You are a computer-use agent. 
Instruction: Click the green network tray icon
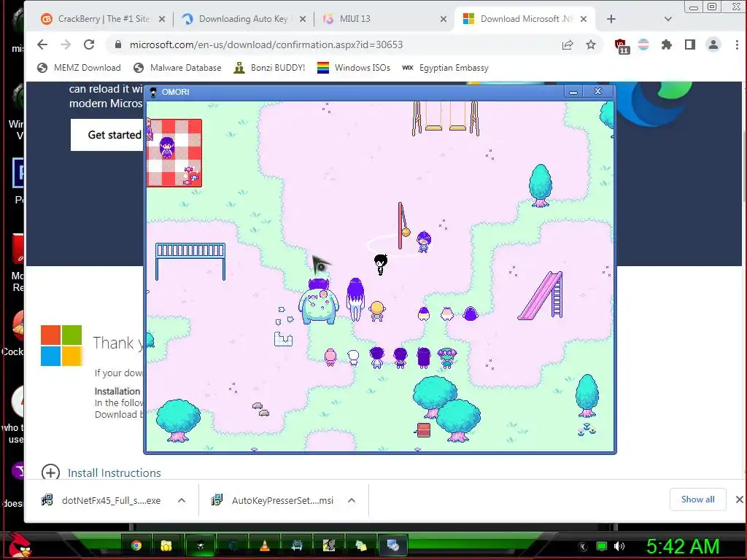click(x=601, y=546)
